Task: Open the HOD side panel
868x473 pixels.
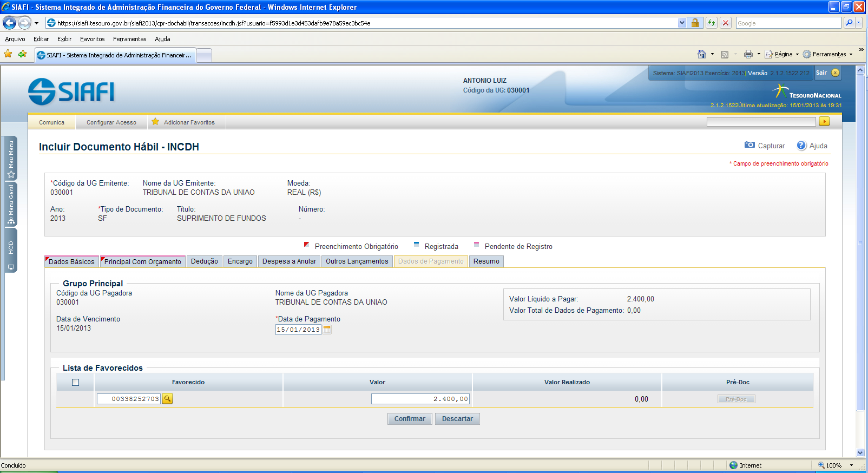Action: (11, 251)
